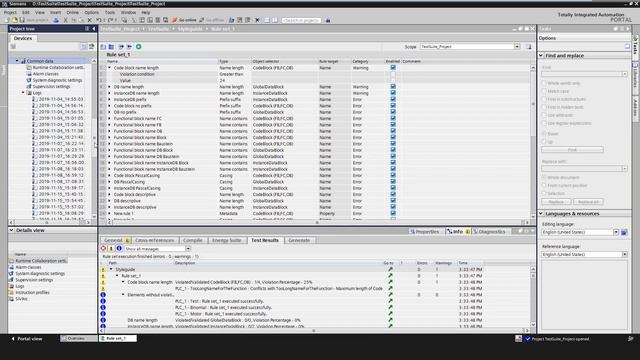Click the New project toolbar icon
Image resolution: width=640 pixels, height=360 pixels.
pos(7,20)
